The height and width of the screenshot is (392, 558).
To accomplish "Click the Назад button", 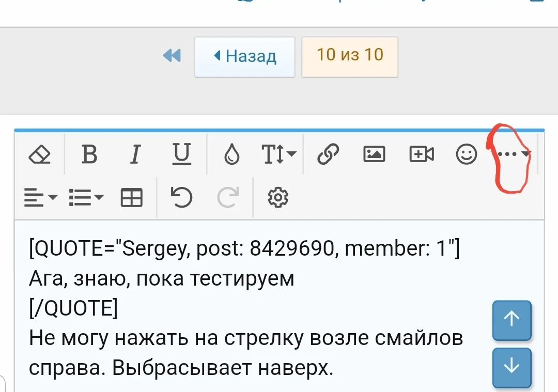I will click(244, 56).
